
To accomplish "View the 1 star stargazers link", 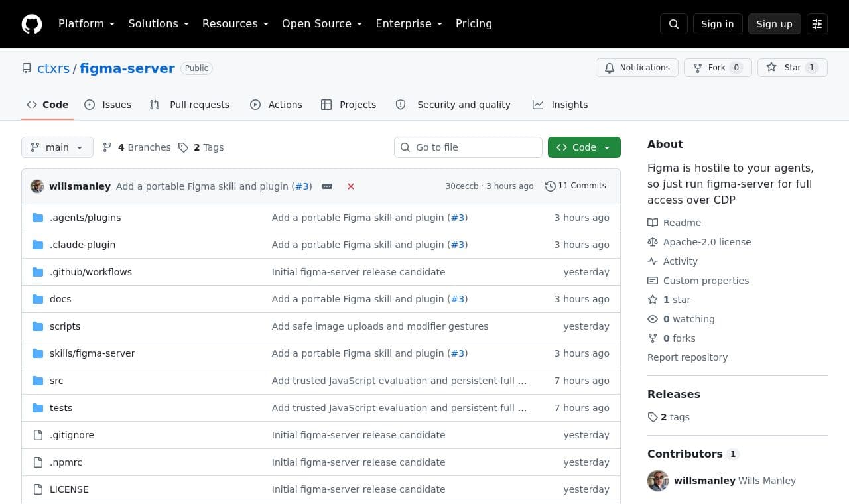I will coord(669,300).
